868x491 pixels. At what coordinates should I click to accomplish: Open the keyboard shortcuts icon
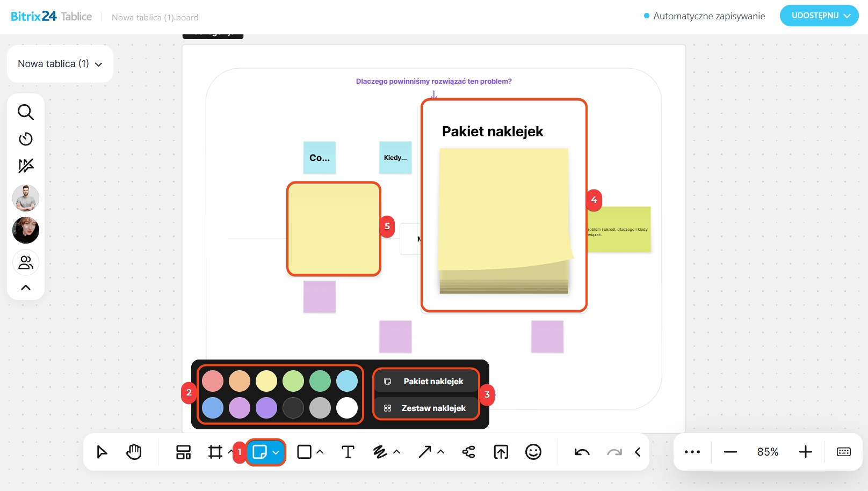tap(844, 452)
